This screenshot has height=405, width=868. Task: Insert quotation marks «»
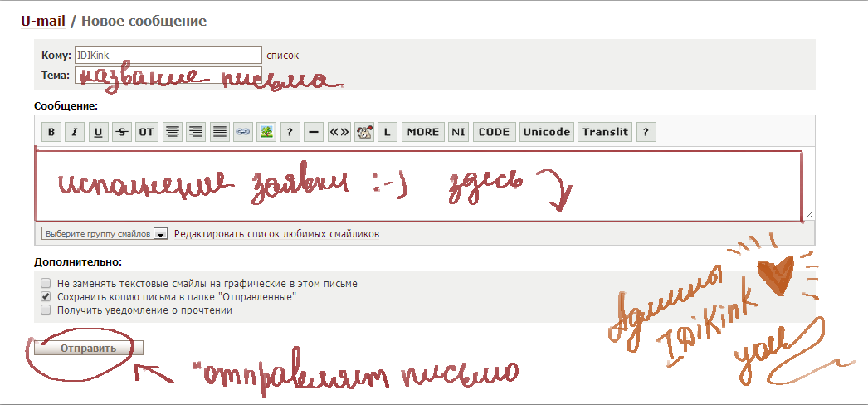point(339,132)
